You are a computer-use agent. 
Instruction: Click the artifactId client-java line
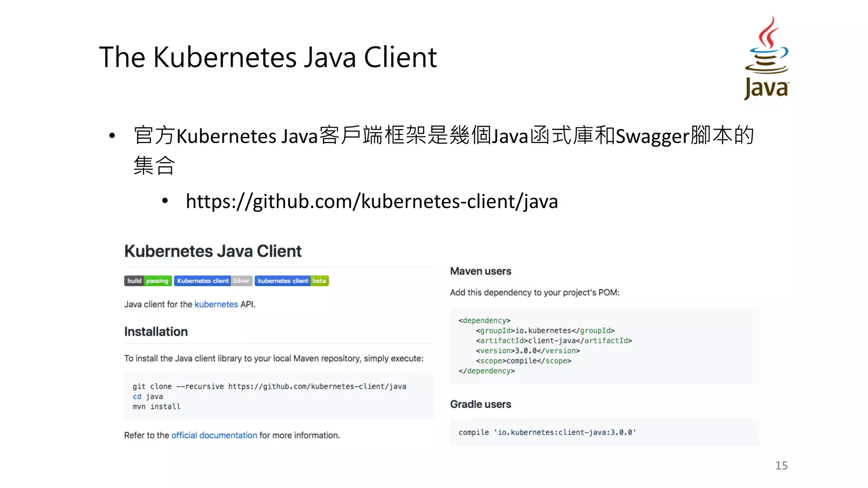(x=554, y=341)
